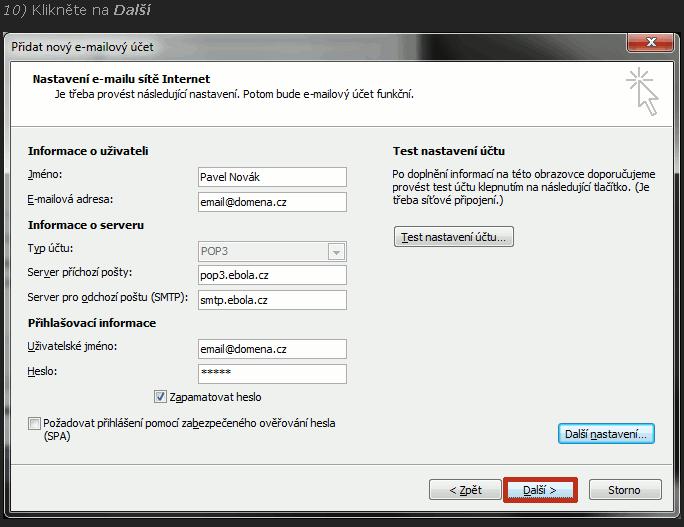
Task: Click the cursor star icon in dialog header
Action: point(642,91)
